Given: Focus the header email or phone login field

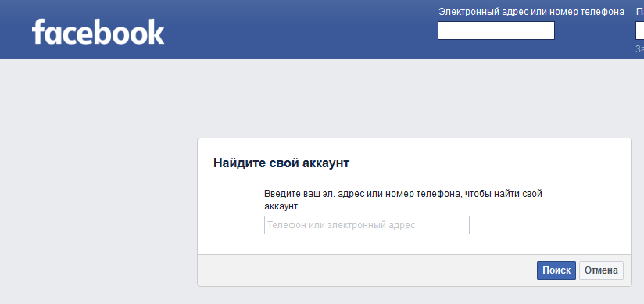Looking at the screenshot, I should coord(496,30).
